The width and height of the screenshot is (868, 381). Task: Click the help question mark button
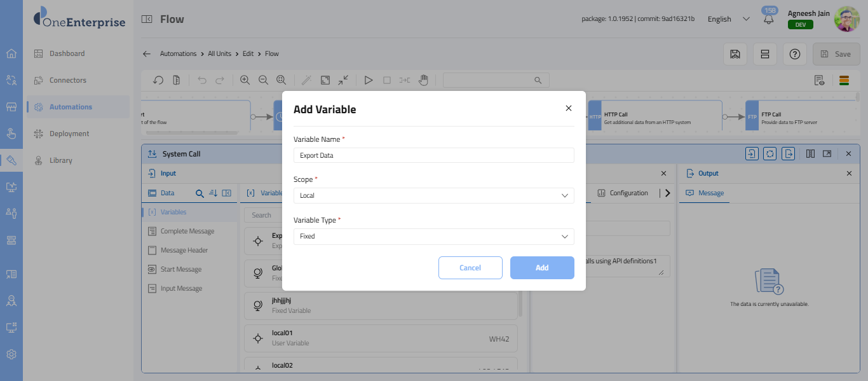coord(794,54)
